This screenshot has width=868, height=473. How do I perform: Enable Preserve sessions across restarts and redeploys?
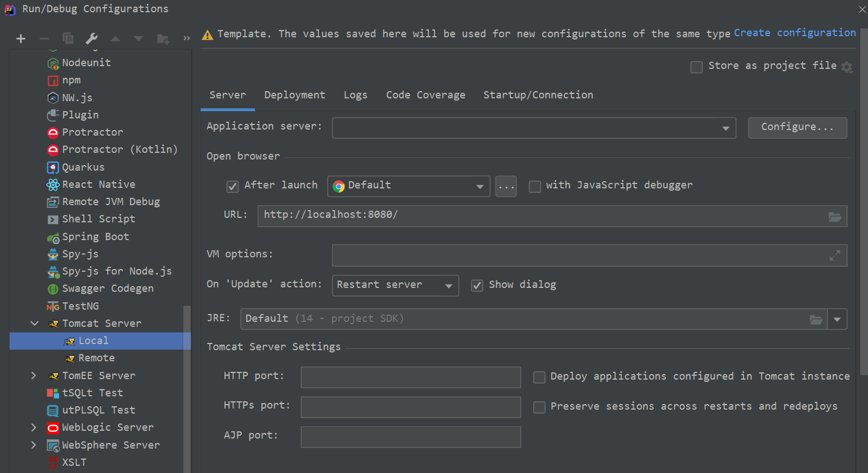point(539,408)
